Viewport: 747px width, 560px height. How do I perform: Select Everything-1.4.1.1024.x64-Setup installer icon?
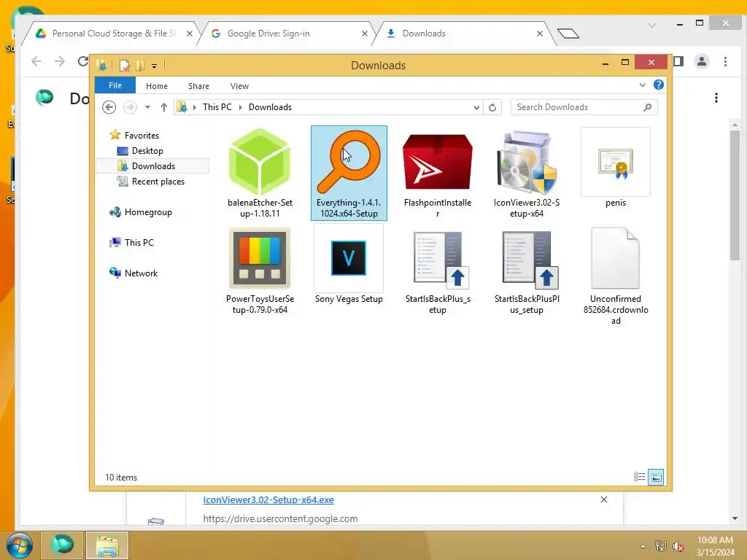(x=349, y=162)
